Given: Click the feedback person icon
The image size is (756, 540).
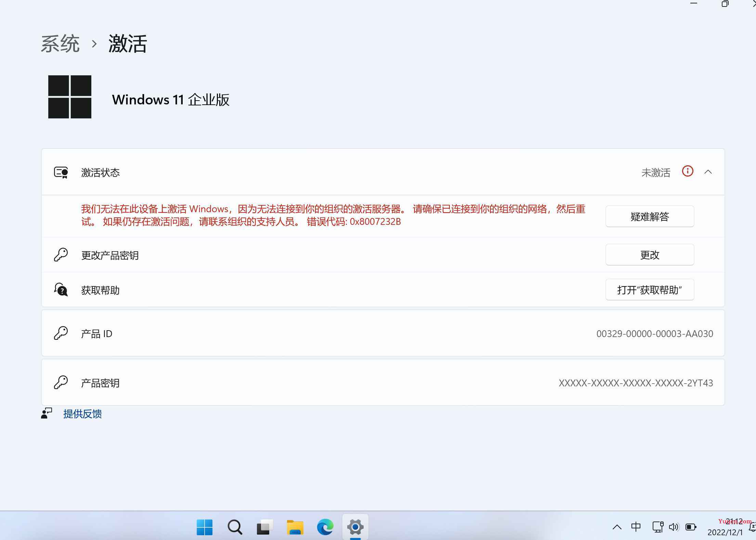Looking at the screenshot, I should point(47,413).
